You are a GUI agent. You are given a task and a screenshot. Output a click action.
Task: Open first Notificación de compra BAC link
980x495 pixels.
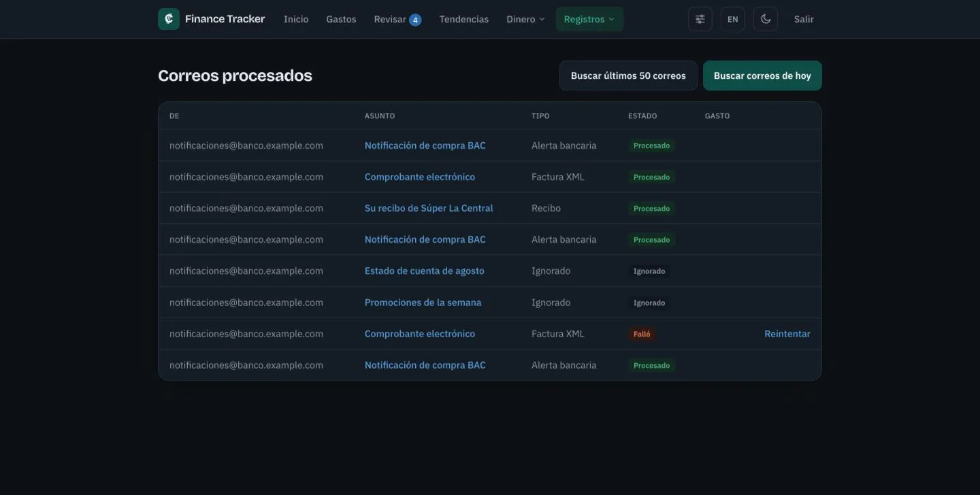pyautogui.click(x=425, y=146)
